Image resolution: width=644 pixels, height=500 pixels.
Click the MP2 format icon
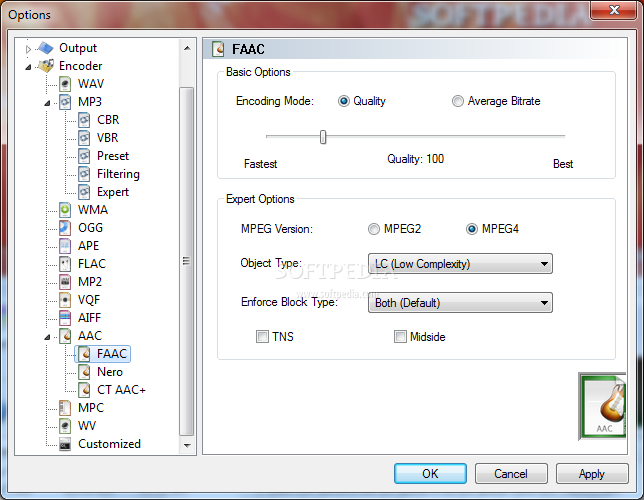(65, 282)
